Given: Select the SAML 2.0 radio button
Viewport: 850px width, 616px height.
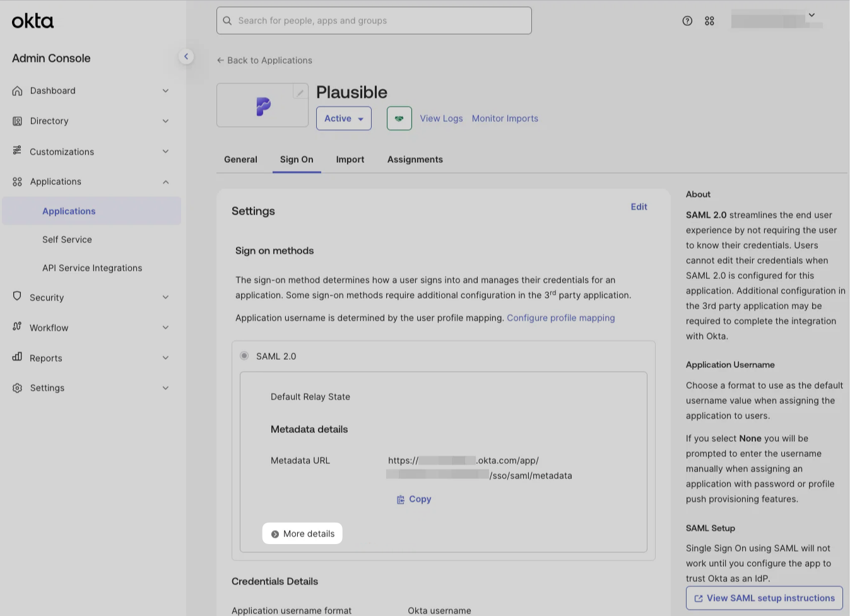Looking at the screenshot, I should pos(244,356).
